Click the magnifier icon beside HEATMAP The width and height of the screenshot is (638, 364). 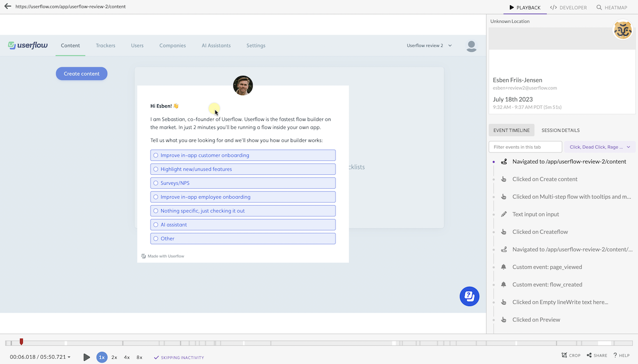click(x=599, y=7)
